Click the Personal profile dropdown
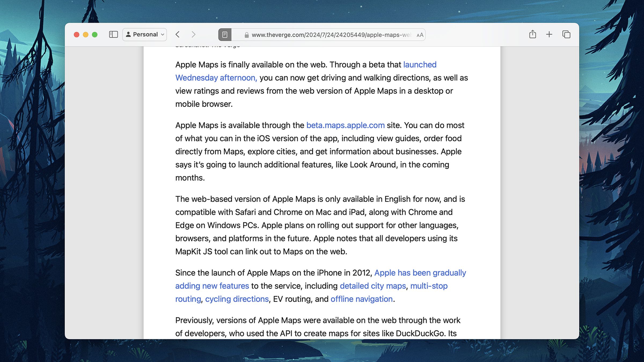Image resolution: width=644 pixels, height=362 pixels. [x=145, y=35]
